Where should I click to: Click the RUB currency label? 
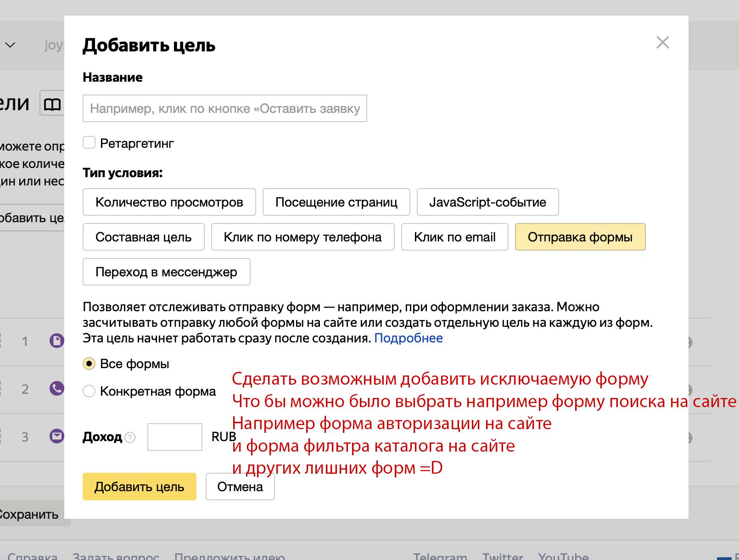(x=224, y=437)
